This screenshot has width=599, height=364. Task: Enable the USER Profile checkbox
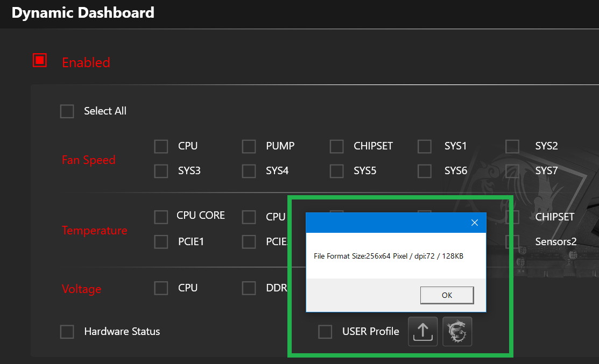point(325,332)
